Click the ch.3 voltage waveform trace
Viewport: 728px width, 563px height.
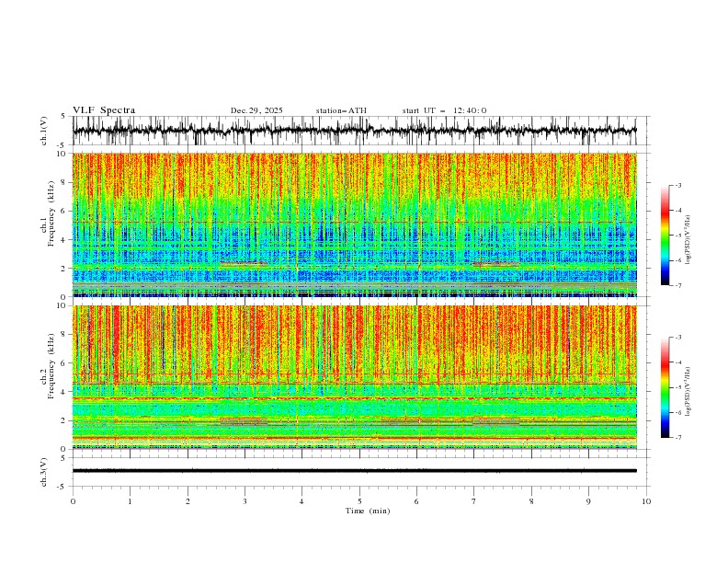click(354, 471)
